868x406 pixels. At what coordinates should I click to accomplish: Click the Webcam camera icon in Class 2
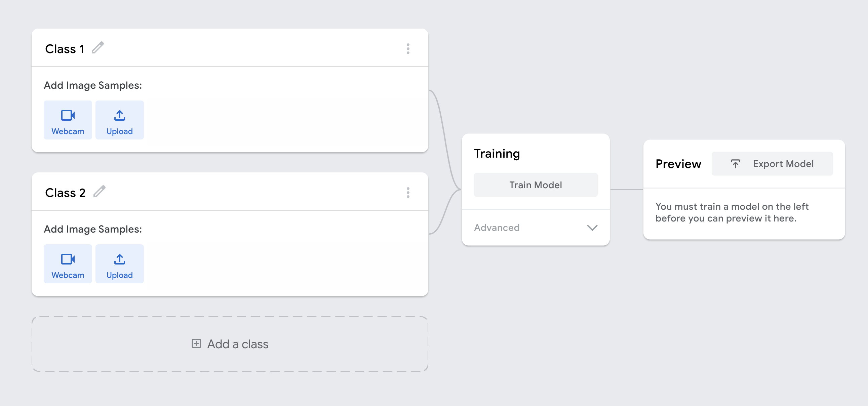[68, 259]
